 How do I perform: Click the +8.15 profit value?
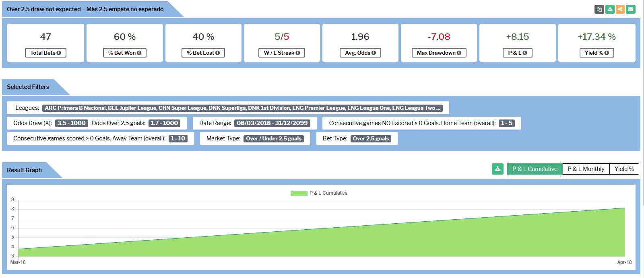[x=518, y=37]
